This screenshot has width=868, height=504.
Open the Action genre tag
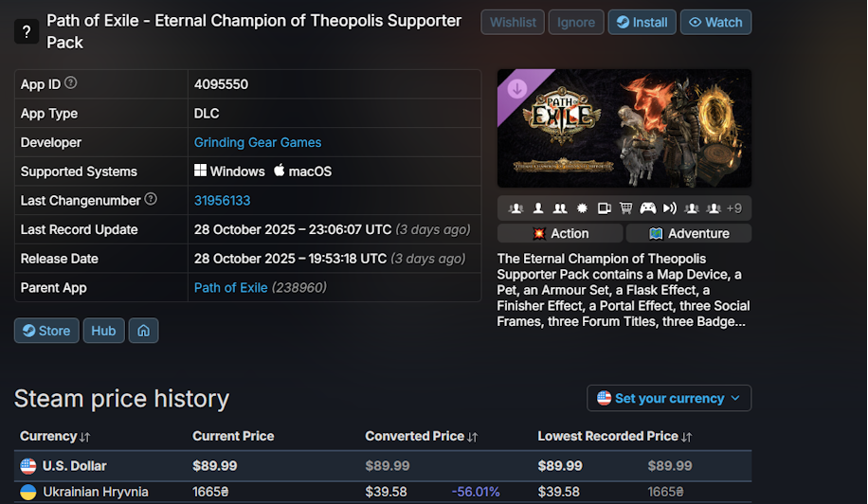(x=560, y=233)
